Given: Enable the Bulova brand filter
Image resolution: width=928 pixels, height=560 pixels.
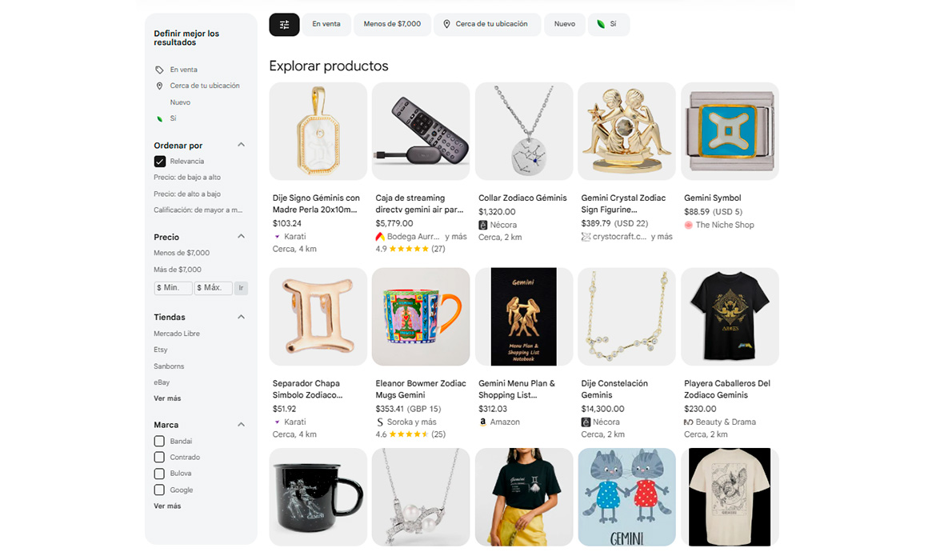Looking at the screenshot, I should click(159, 474).
